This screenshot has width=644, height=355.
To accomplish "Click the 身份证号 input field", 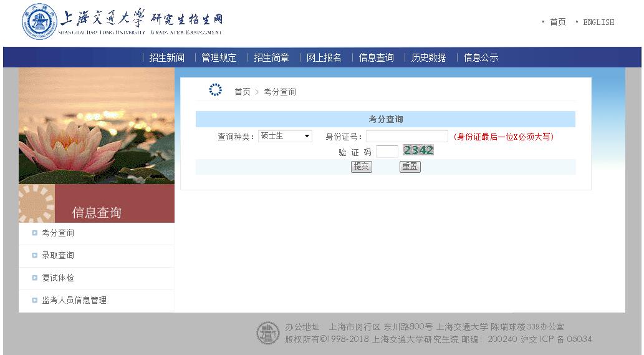I will [407, 136].
